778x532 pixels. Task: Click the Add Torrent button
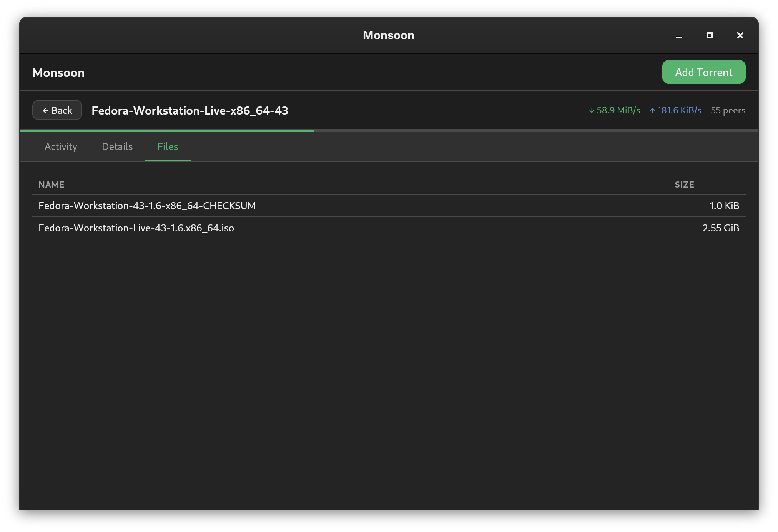[x=703, y=72]
